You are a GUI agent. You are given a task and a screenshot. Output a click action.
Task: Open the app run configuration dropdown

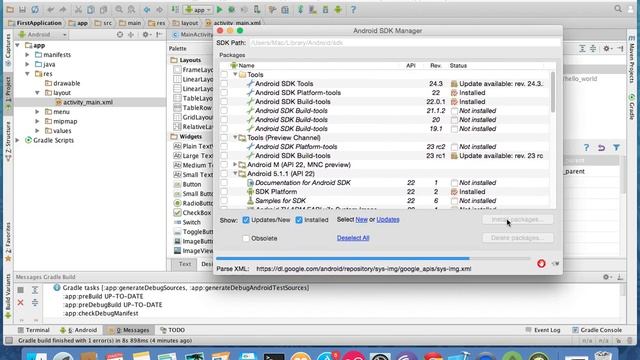point(198,9)
